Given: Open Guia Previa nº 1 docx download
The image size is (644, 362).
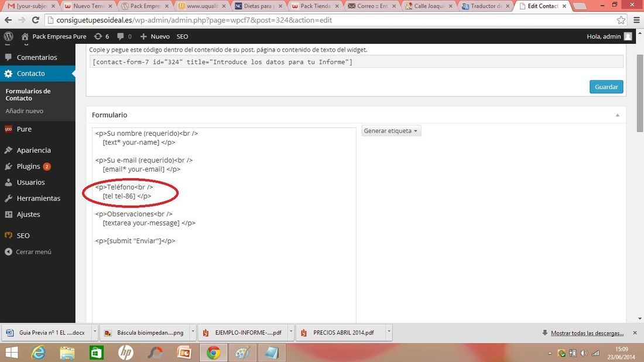Looking at the screenshot, I should click(46, 333).
